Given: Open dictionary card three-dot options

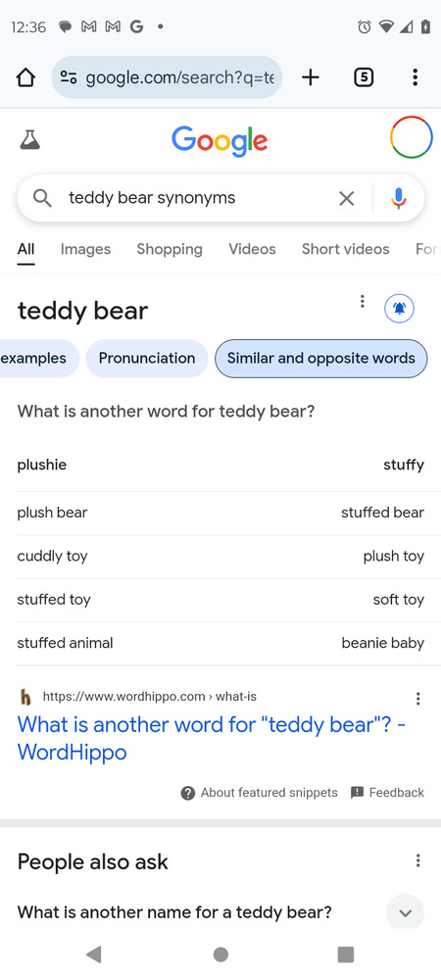Looking at the screenshot, I should pos(362,302).
